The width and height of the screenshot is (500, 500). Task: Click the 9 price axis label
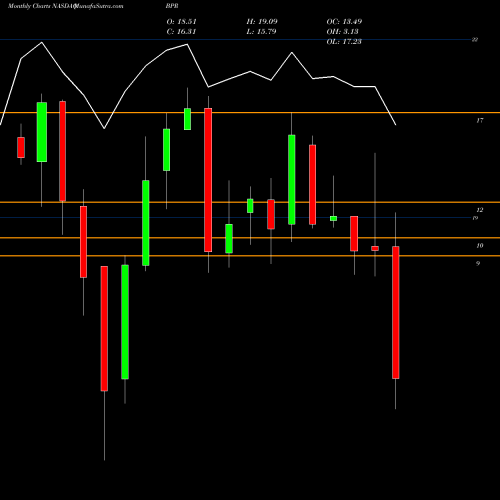478,264
